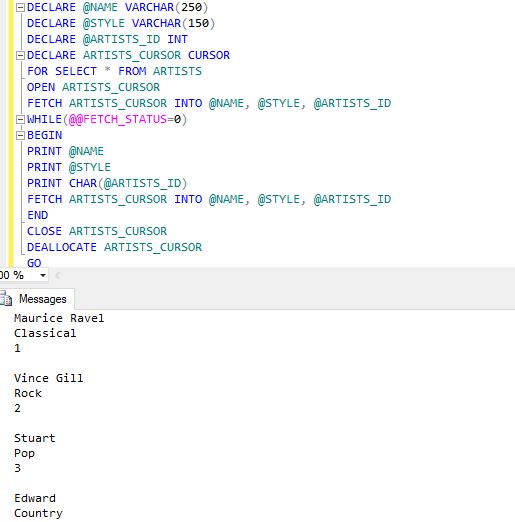This screenshot has height=522, width=515.
Task: Click 'Pop' in Messages output
Action: 24,454
